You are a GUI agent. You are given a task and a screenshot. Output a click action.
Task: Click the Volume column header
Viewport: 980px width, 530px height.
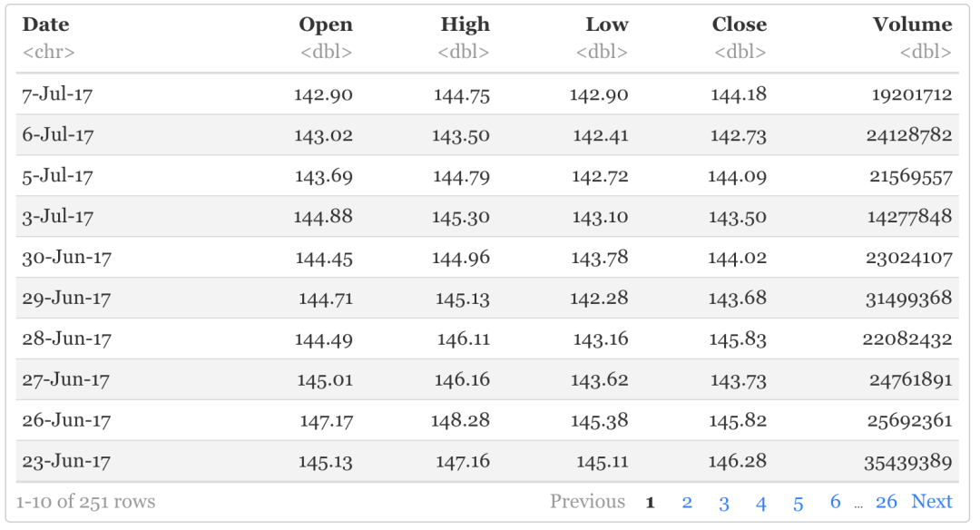[x=913, y=25]
